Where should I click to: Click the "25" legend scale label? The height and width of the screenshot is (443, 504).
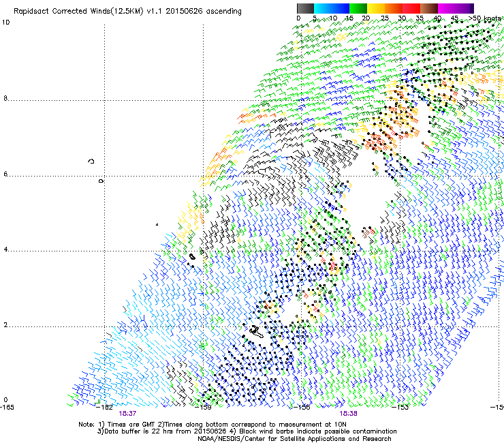pyautogui.click(x=385, y=18)
